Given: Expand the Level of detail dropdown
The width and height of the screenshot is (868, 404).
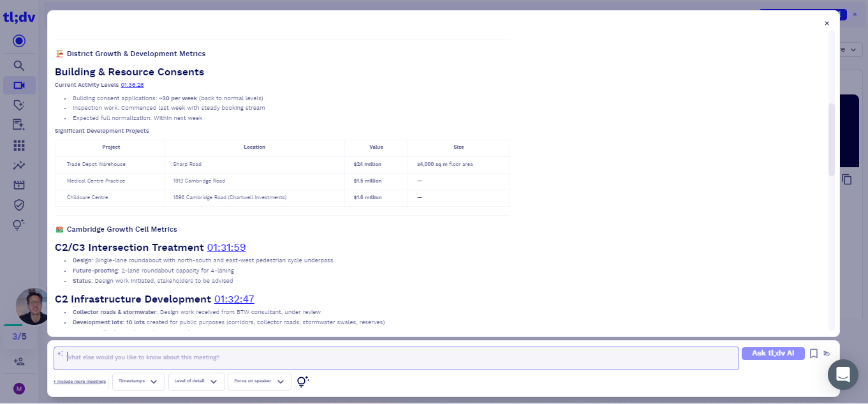Looking at the screenshot, I should click(x=196, y=381).
